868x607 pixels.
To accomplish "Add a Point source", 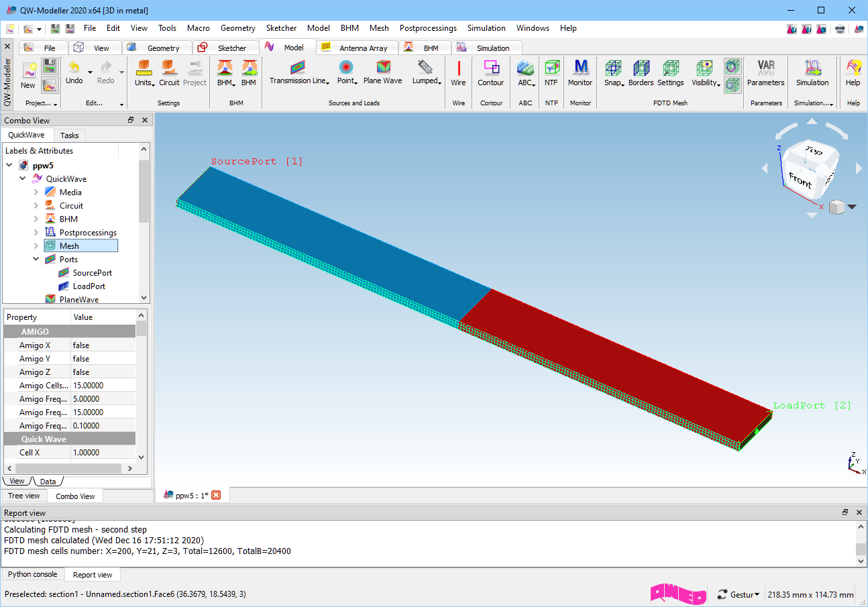I will point(347,72).
